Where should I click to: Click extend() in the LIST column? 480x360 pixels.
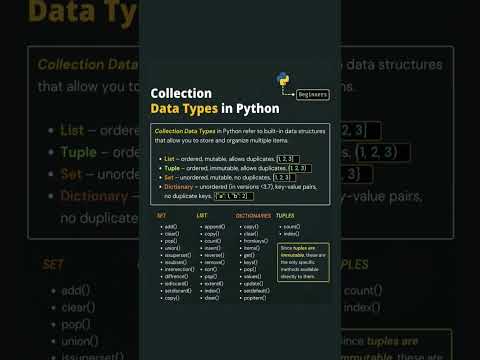coord(214,284)
